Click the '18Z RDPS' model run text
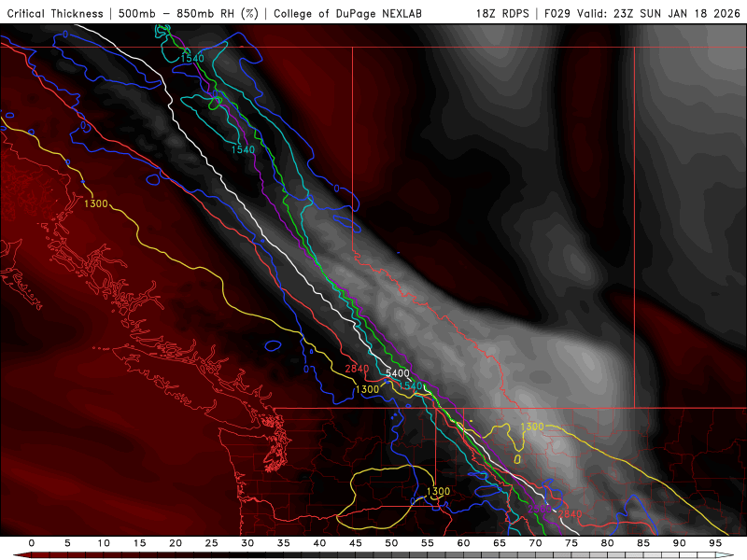The image size is (747, 560). (x=502, y=14)
